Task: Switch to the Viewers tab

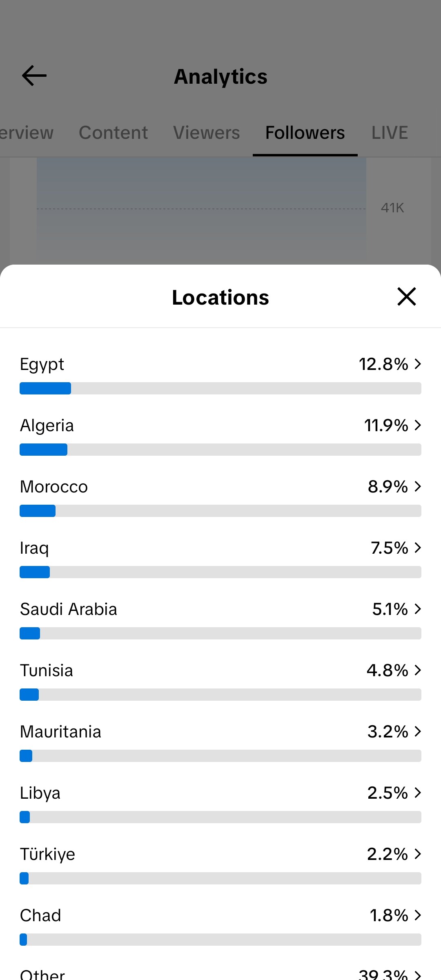Action: point(206,133)
